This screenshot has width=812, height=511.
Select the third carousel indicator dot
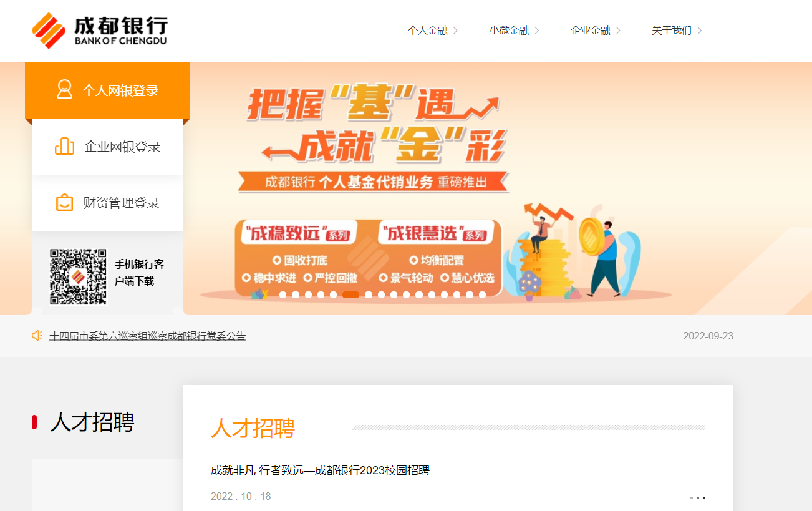[308, 295]
